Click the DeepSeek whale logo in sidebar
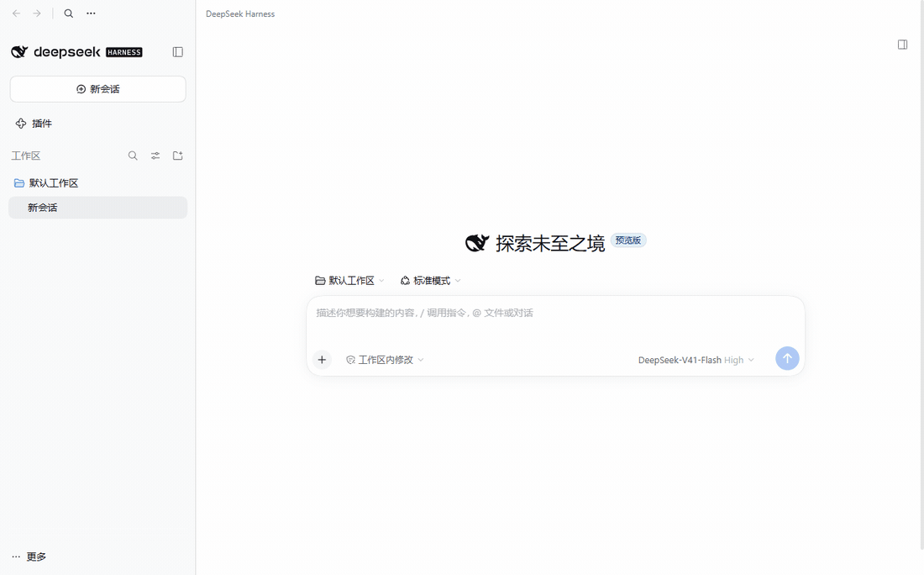 (19, 52)
